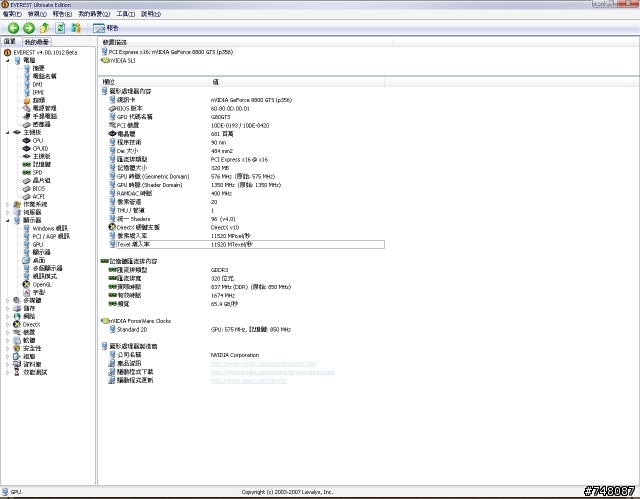Click the Value column header
Viewport: 640px width, 499px height.
tap(297, 82)
